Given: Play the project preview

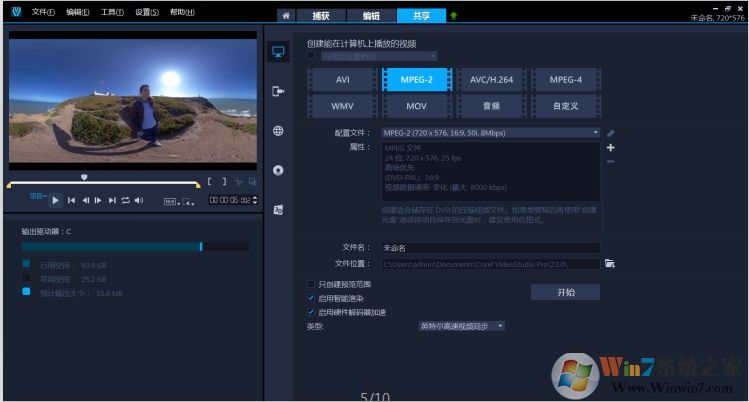Looking at the screenshot, I should point(55,201).
